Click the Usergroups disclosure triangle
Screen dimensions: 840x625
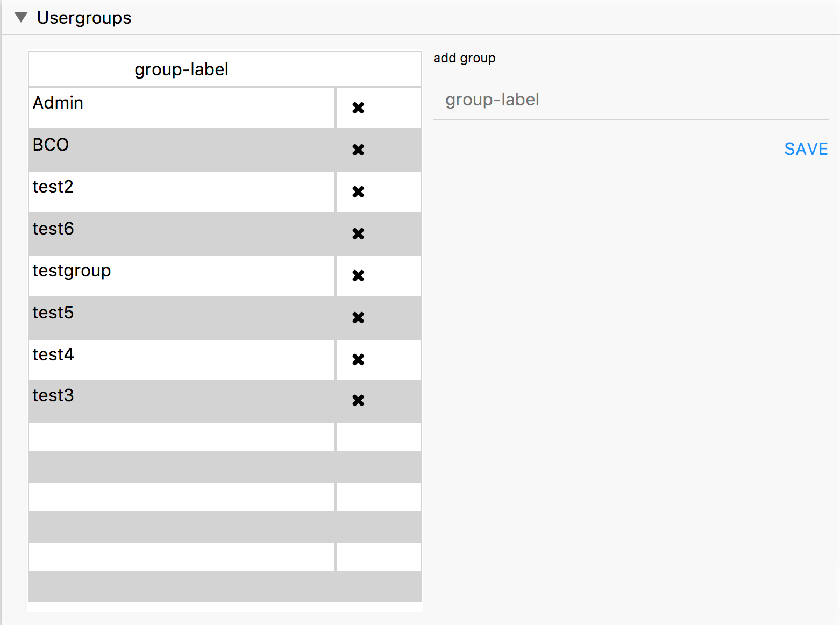click(x=21, y=17)
